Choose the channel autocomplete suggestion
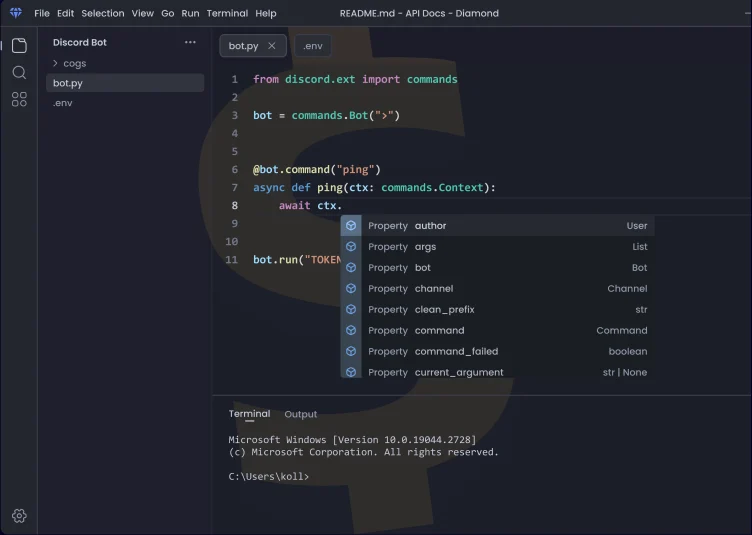Viewport: 752px width, 535px height. pos(497,288)
